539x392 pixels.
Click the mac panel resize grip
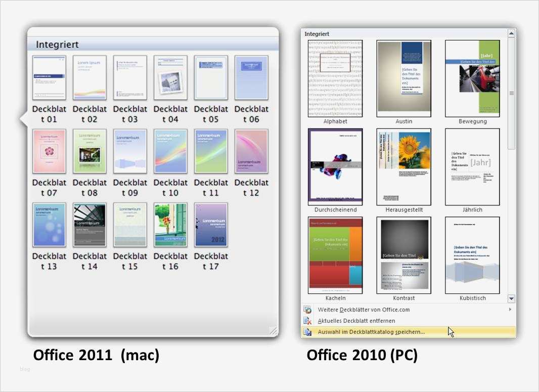[273, 331]
